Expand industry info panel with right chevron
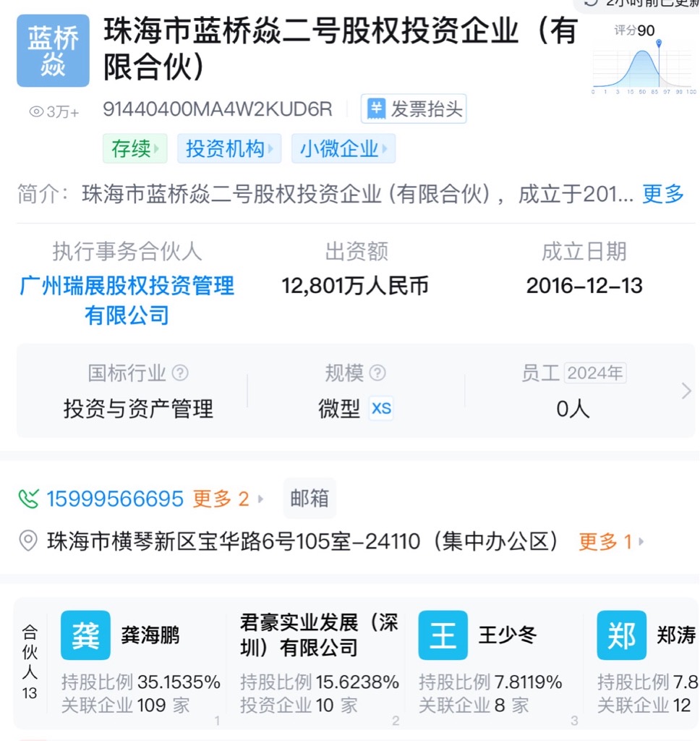Screen dimensions: 700x741 (686, 391)
